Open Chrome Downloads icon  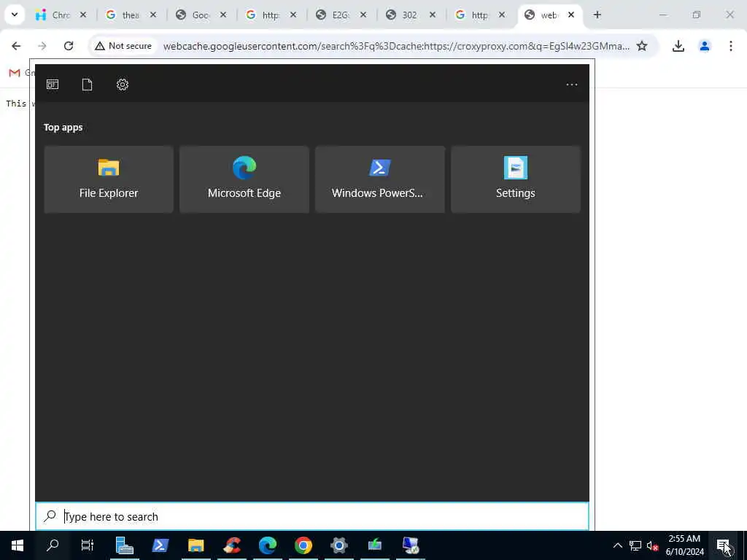678,46
